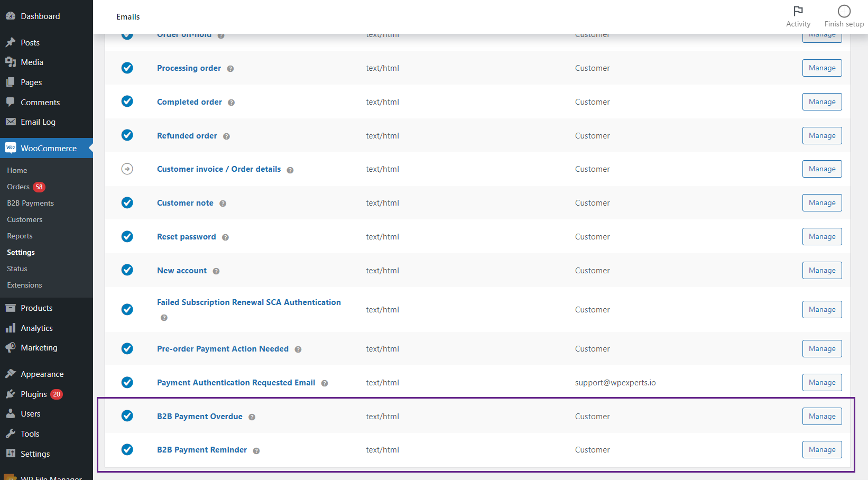Click the support@wpexperts.io recipient text
The width and height of the screenshot is (868, 480).
coord(615,383)
